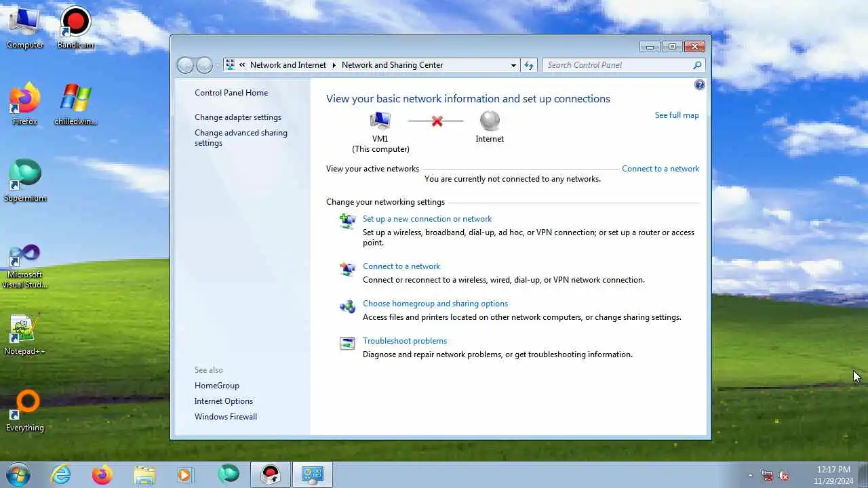Click the Troubleshoot problems icon

(x=347, y=344)
